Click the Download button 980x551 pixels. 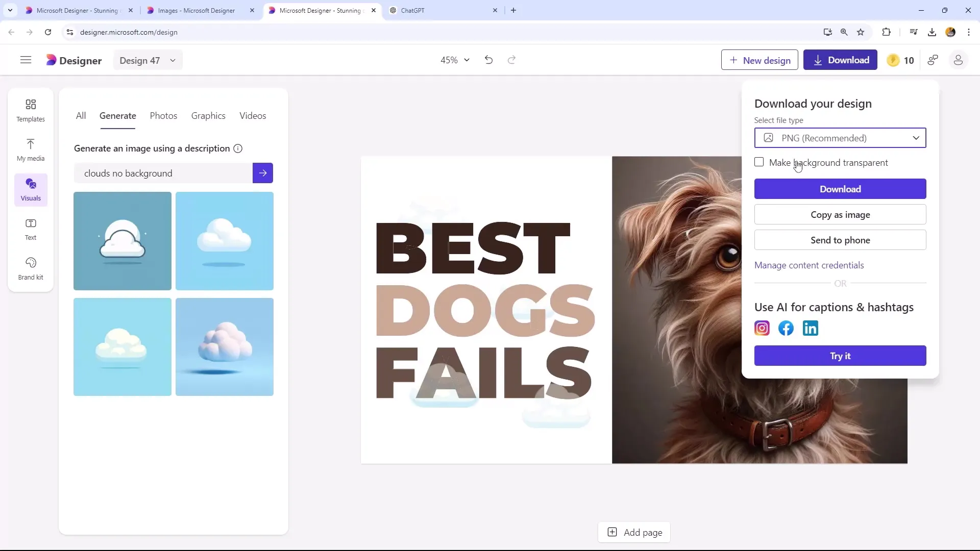pyautogui.click(x=840, y=189)
